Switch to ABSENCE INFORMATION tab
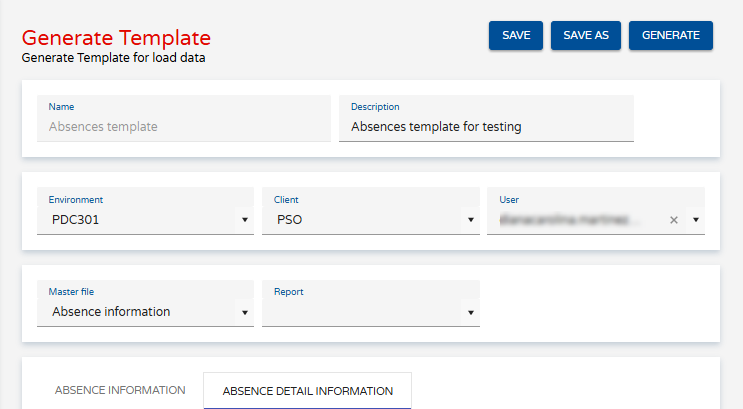This screenshot has height=409, width=743. pos(120,390)
